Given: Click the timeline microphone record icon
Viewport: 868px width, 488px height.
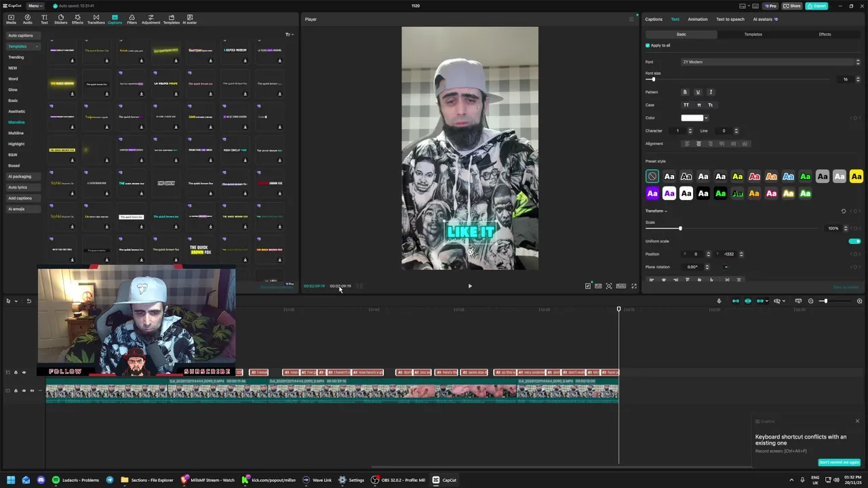Looking at the screenshot, I should point(719,301).
